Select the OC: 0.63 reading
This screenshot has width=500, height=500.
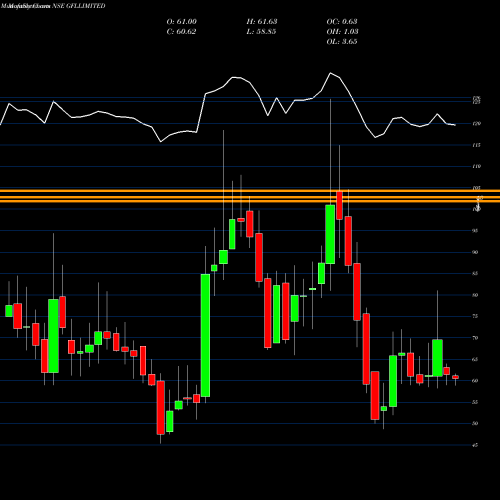coord(342,22)
